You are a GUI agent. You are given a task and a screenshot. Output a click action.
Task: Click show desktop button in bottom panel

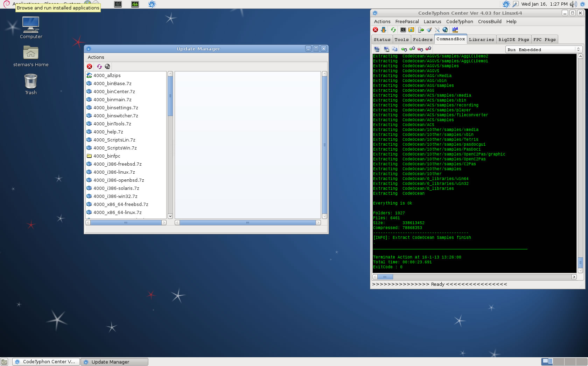[x=4, y=362]
